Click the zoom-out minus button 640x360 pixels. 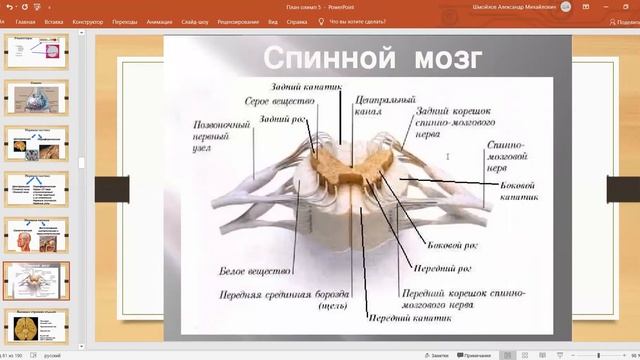573,356
